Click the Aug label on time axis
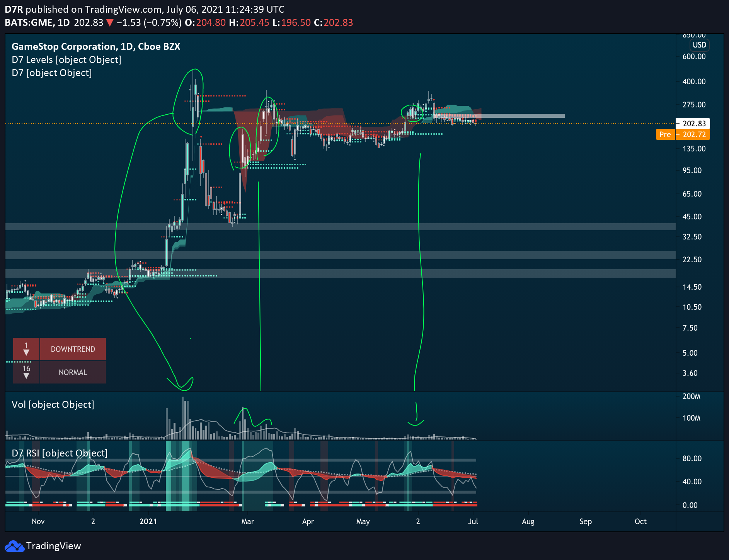The width and height of the screenshot is (729, 560). [528, 521]
